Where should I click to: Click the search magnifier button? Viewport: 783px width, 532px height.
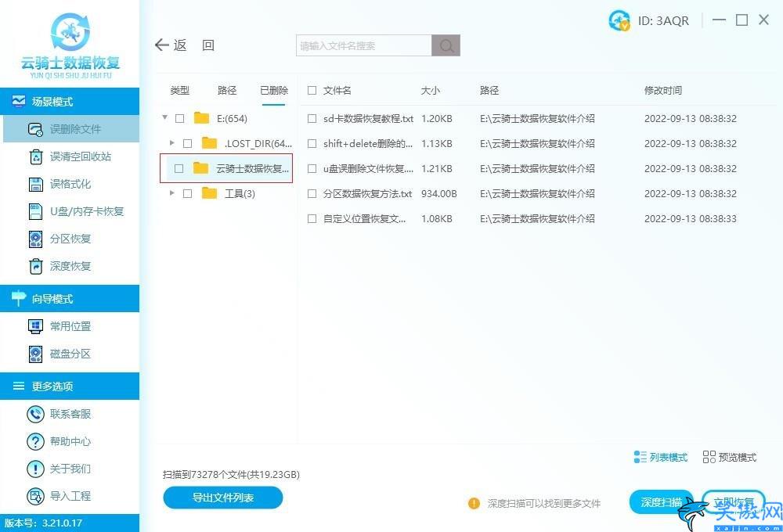pyautogui.click(x=446, y=45)
